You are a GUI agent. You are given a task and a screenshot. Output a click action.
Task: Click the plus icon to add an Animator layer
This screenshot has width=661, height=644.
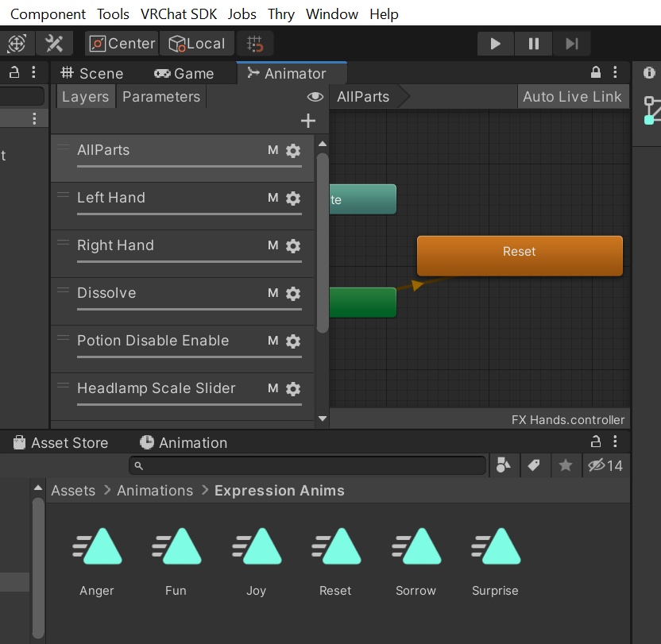308,121
